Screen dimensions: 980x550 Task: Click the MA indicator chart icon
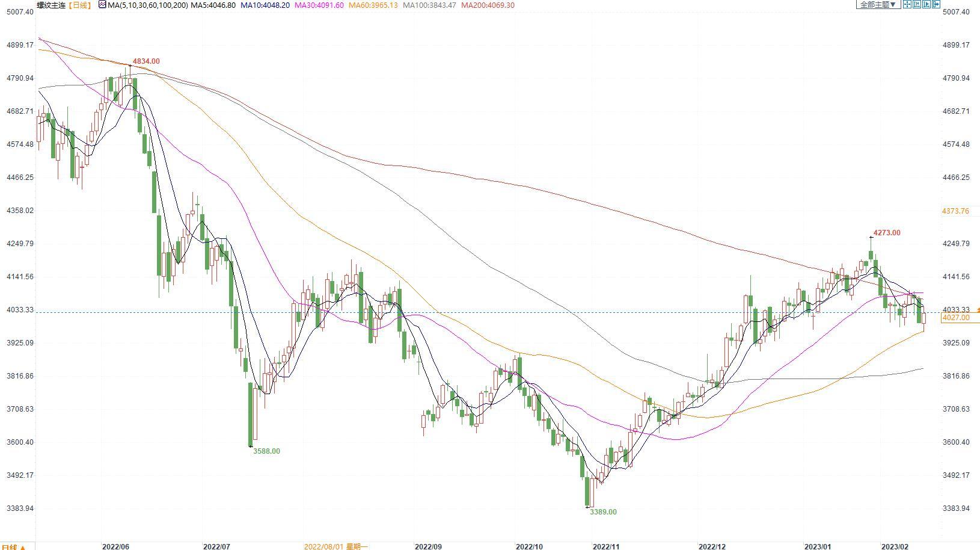[102, 5]
